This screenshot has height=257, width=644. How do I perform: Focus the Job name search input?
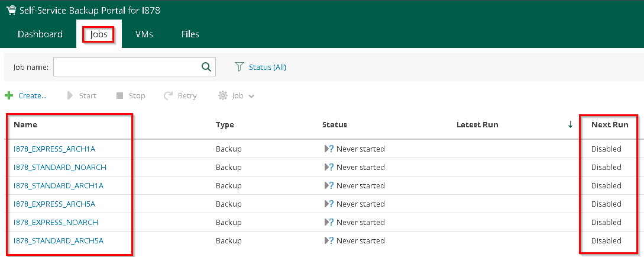126,67
